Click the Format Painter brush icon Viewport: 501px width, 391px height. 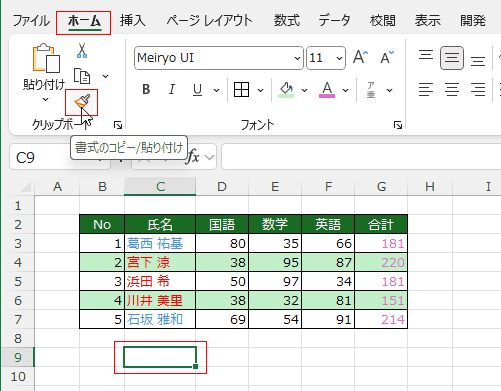pyautogui.click(x=82, y=102)
